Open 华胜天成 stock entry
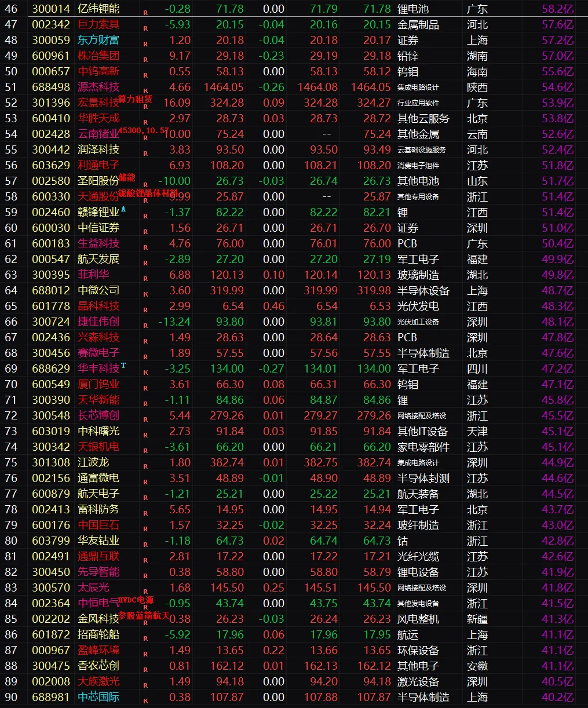588x708 pixels. point(98,118)
